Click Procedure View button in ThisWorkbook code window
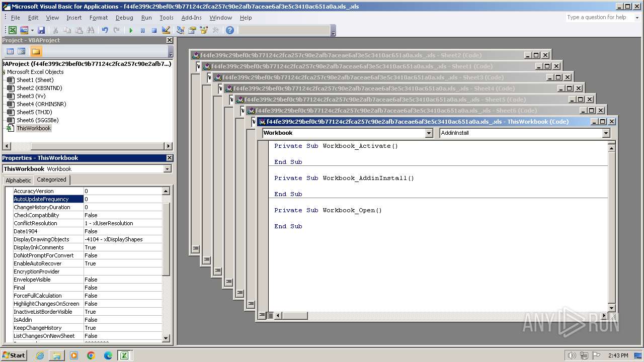644x362 pixels. [262, 316]
